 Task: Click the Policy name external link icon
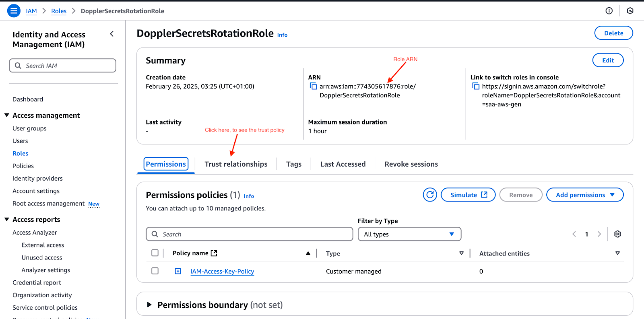point(214,253)
